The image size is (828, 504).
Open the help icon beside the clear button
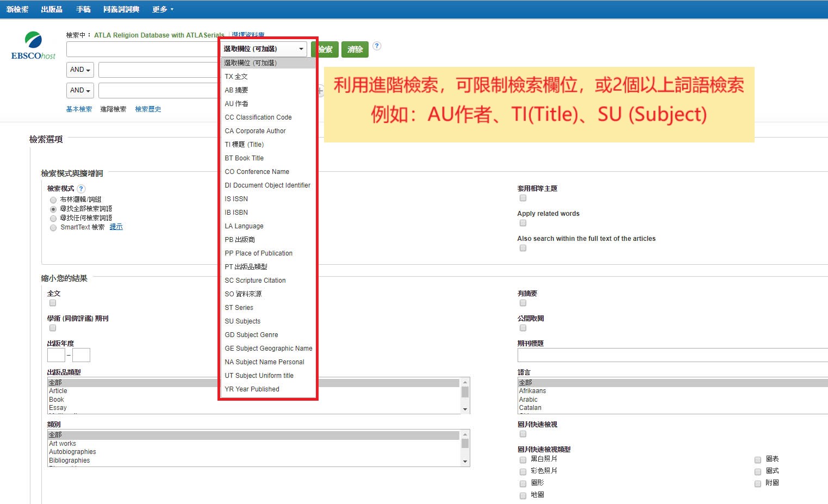[x=377, y=46]
